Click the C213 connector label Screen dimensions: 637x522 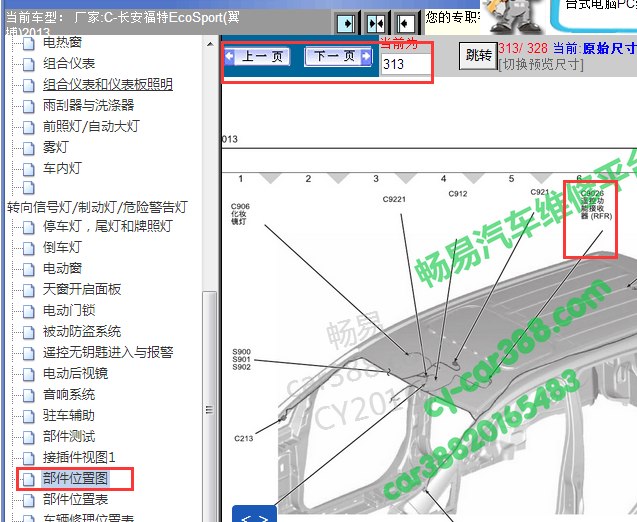244,438
